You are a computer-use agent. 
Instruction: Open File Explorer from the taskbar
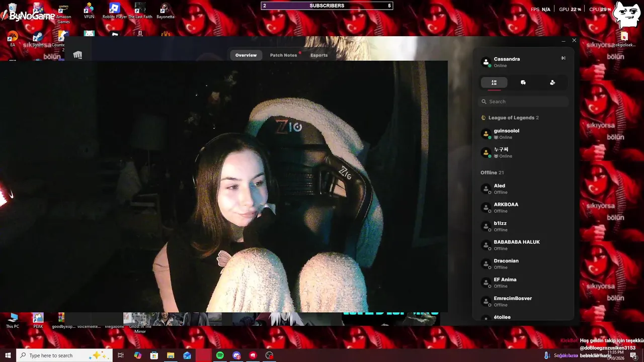pyautogui.click(x=171, y=355)
